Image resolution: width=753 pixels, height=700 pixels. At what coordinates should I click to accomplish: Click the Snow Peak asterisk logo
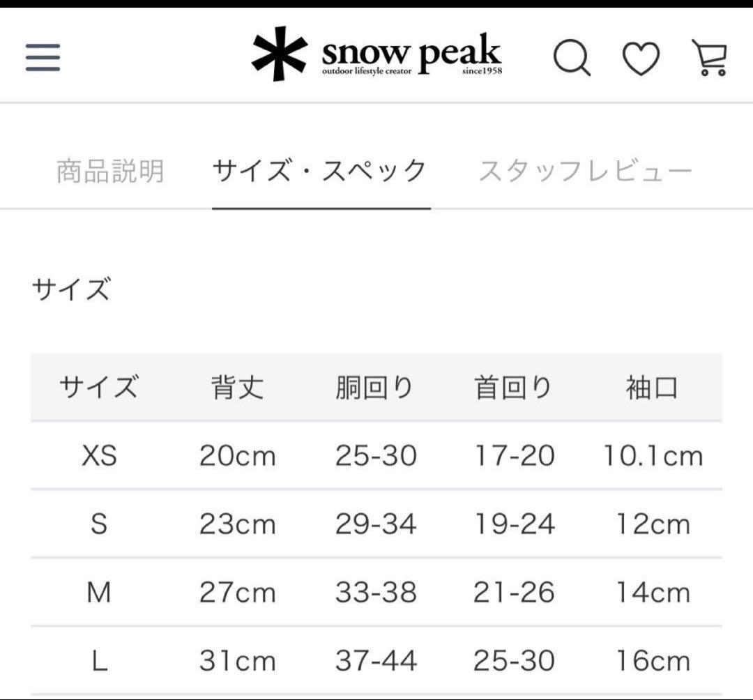[x=278, y=54]
